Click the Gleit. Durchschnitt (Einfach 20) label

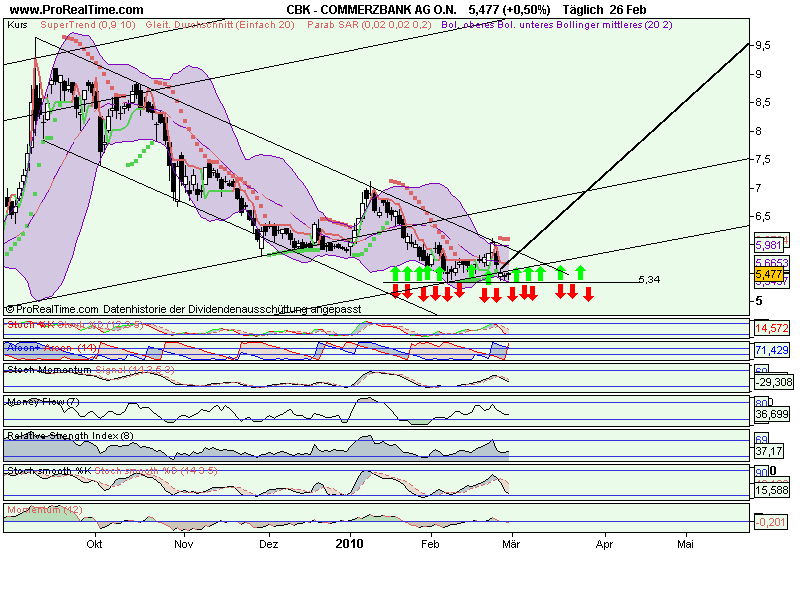[x=220, y=24]
